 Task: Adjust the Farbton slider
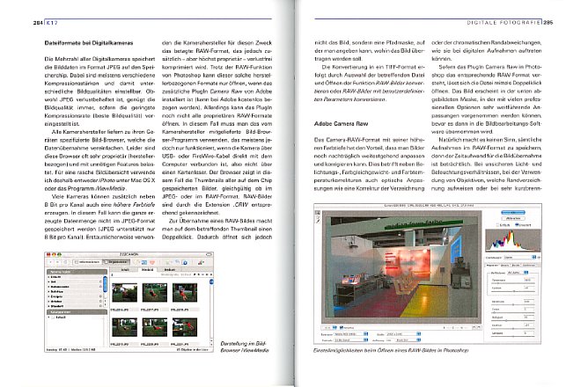tap(513, 291)
